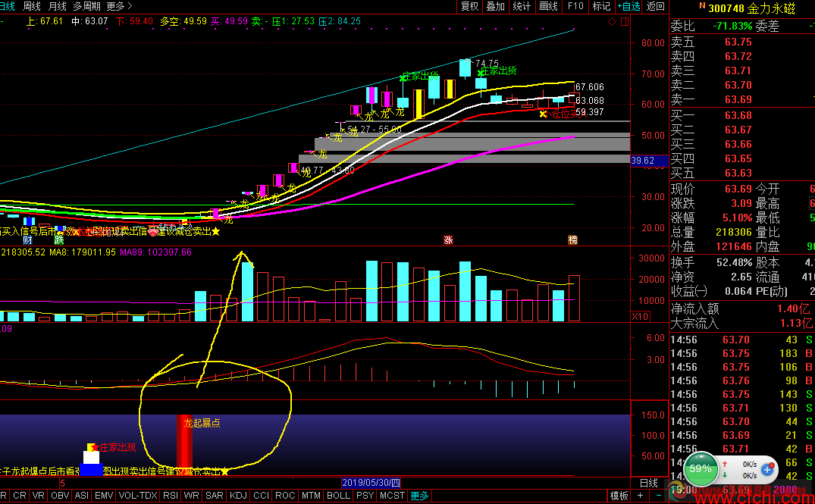Image resolution: width=815 pixels, height=504 pixels.
Task: Select the MCST indicator tab
Action: (x=392, y=496)
